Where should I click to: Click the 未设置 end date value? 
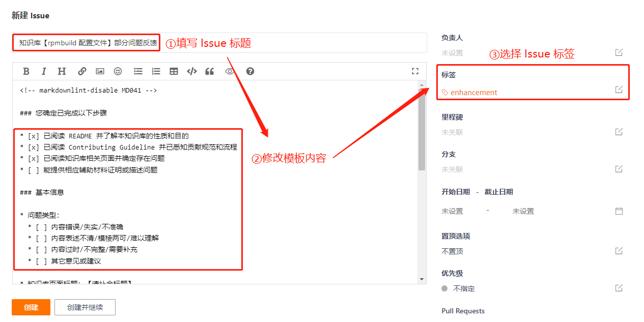pos(523,211)
